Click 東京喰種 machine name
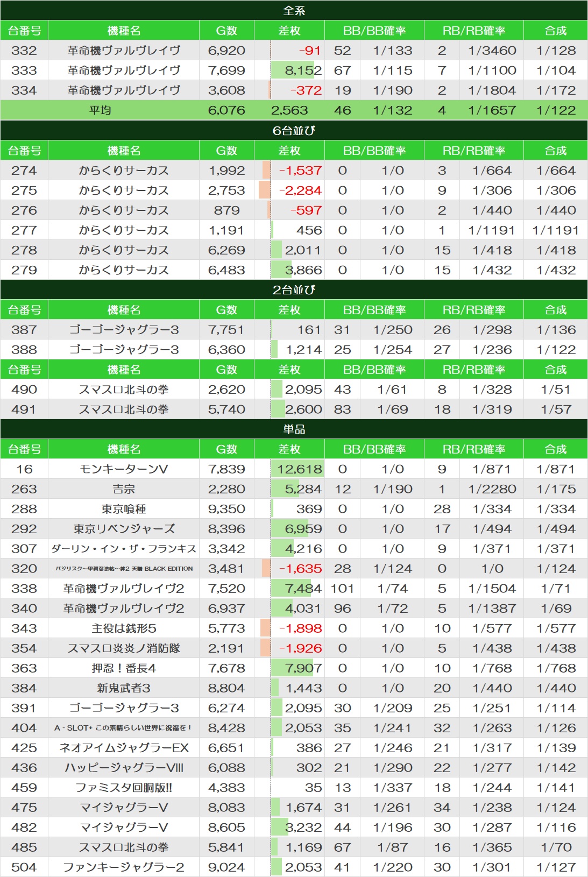This screenshot has width=588, height=877. pos(124,509)
